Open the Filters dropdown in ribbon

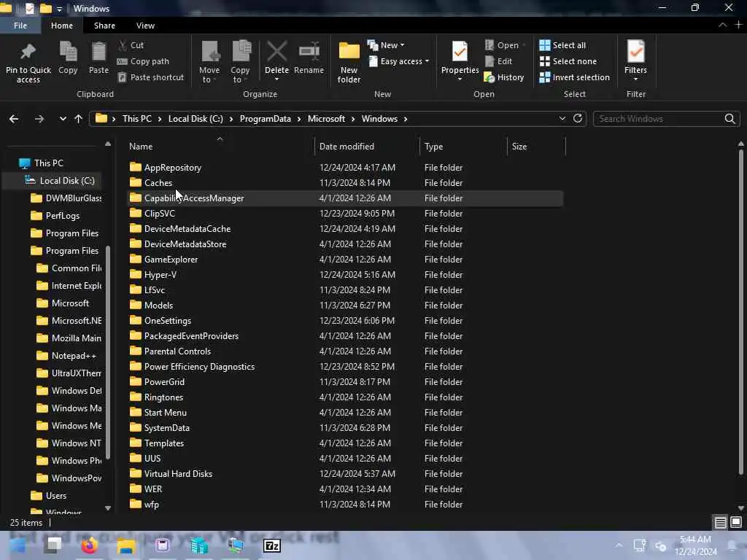click(636, 61)
